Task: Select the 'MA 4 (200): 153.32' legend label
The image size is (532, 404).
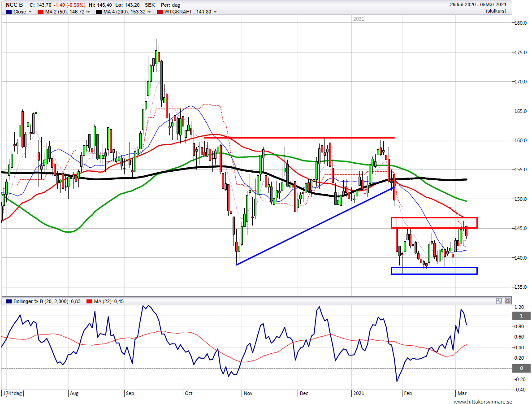Action: (x=125, y=12)
